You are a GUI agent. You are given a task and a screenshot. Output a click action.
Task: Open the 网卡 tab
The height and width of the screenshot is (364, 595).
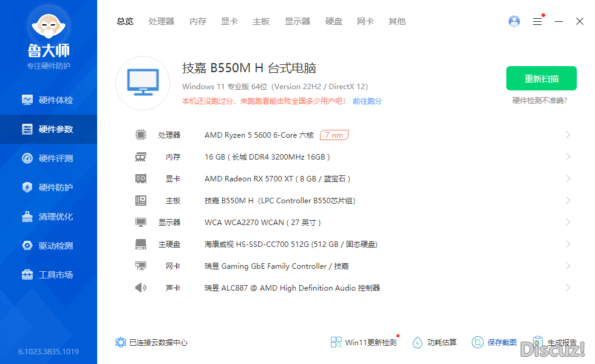click(x=365, y=21)
